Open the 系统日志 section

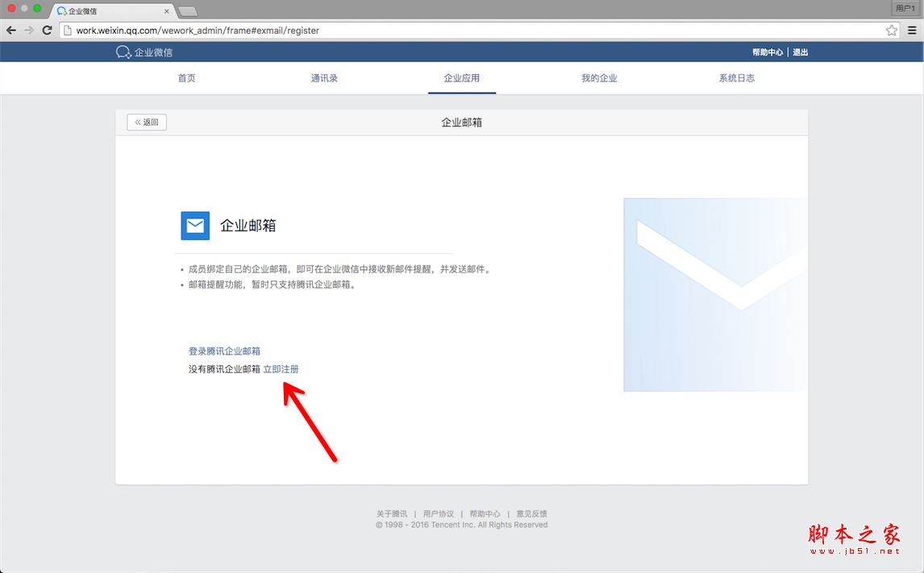tap(736, 78)
